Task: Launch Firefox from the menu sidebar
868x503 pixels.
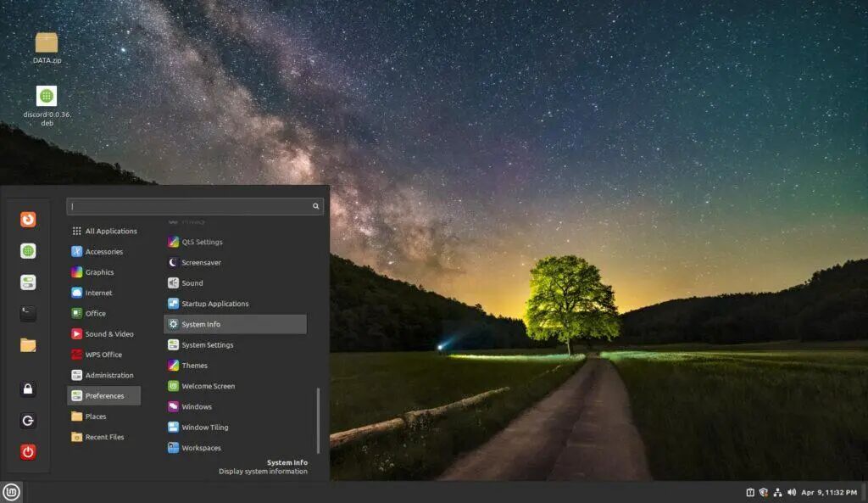Action: point(28,220)
